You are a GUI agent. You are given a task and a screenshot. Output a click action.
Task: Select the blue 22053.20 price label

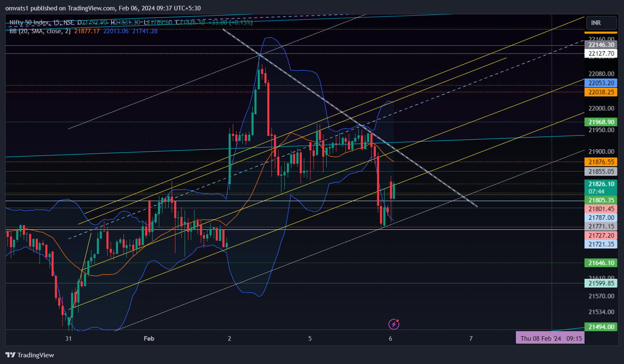click(601, 83)
